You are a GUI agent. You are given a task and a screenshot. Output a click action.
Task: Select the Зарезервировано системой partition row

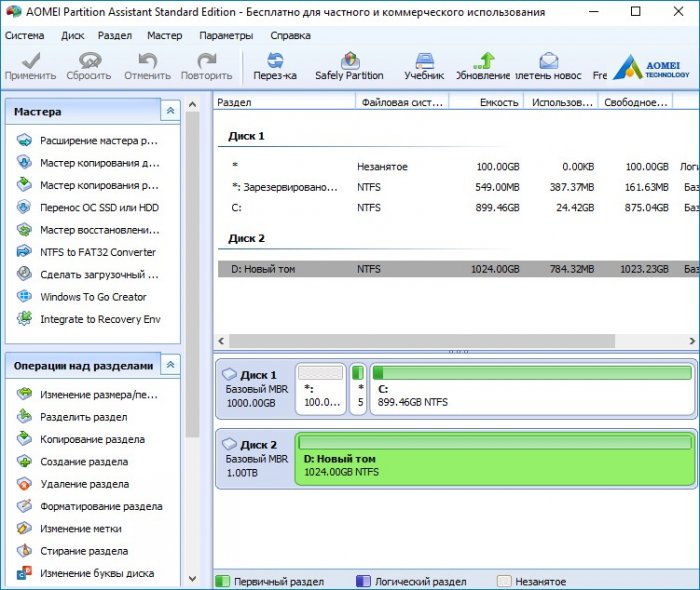[x=458, y=187]
